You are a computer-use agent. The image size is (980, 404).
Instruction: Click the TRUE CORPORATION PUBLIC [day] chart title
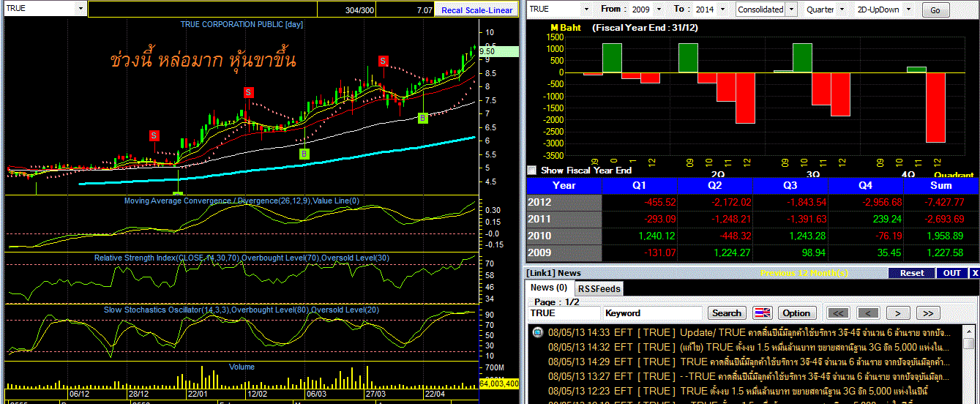click(242, 24)
